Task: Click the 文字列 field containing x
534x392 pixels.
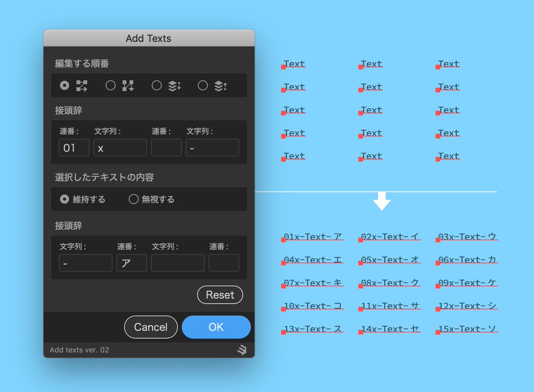Action: coord(120,147)
